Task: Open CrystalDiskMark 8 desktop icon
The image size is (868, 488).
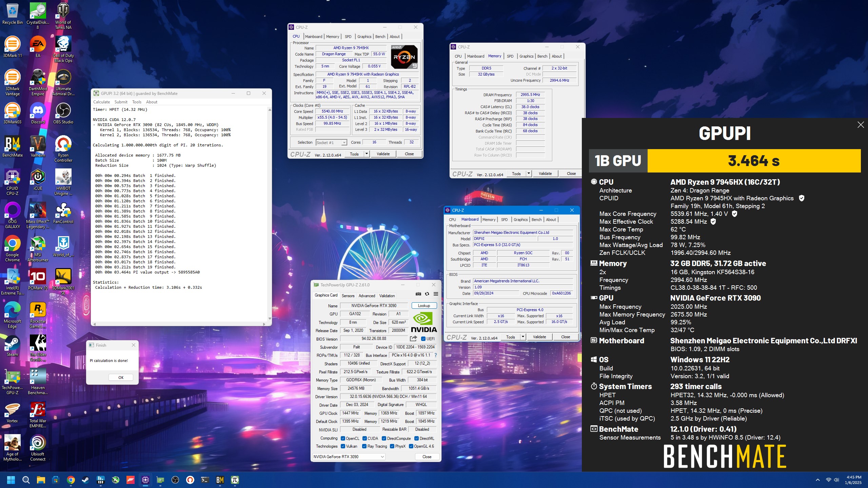Action: (x=38, y=16)
